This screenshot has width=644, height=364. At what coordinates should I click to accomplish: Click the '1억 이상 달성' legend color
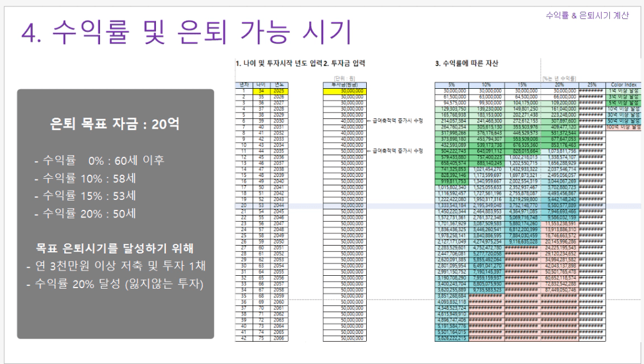point(623,91)
